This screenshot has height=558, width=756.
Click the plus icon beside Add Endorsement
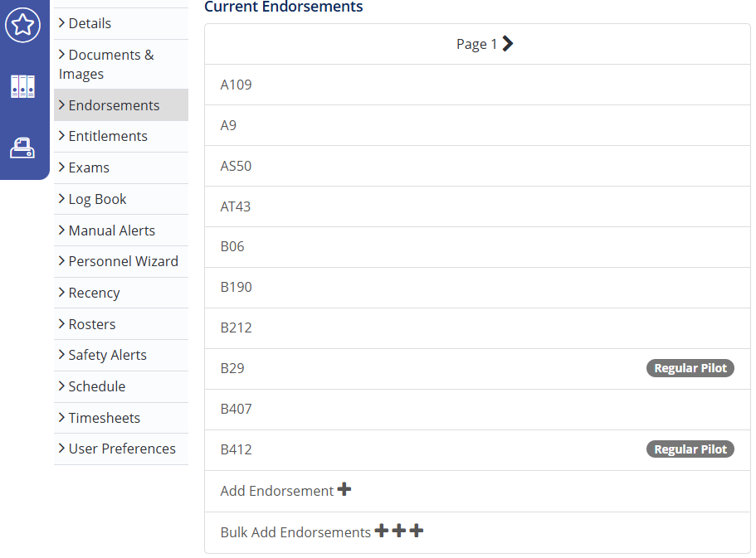344,490
